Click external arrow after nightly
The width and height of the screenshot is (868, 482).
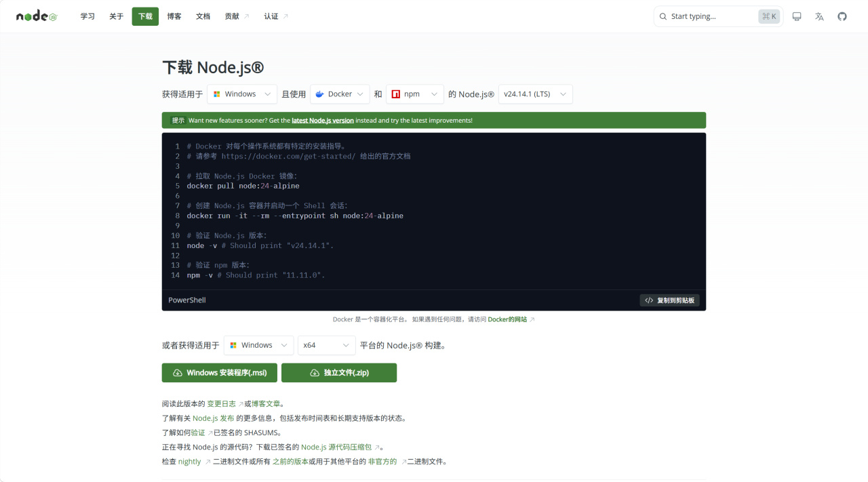[208, 462]
